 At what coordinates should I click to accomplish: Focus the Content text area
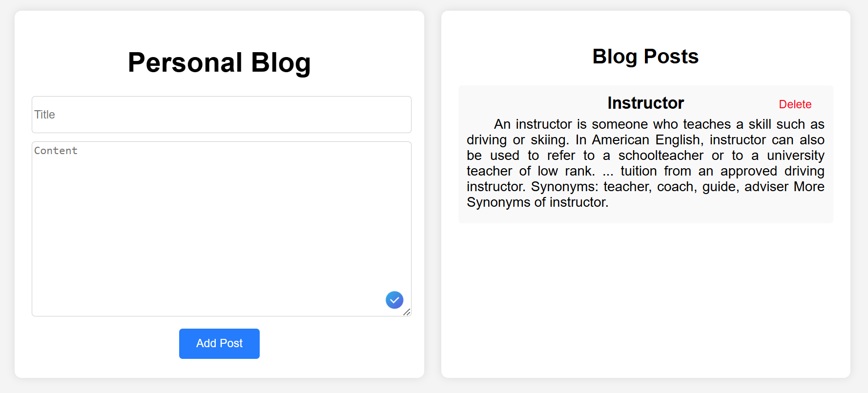tap(222, 229)
